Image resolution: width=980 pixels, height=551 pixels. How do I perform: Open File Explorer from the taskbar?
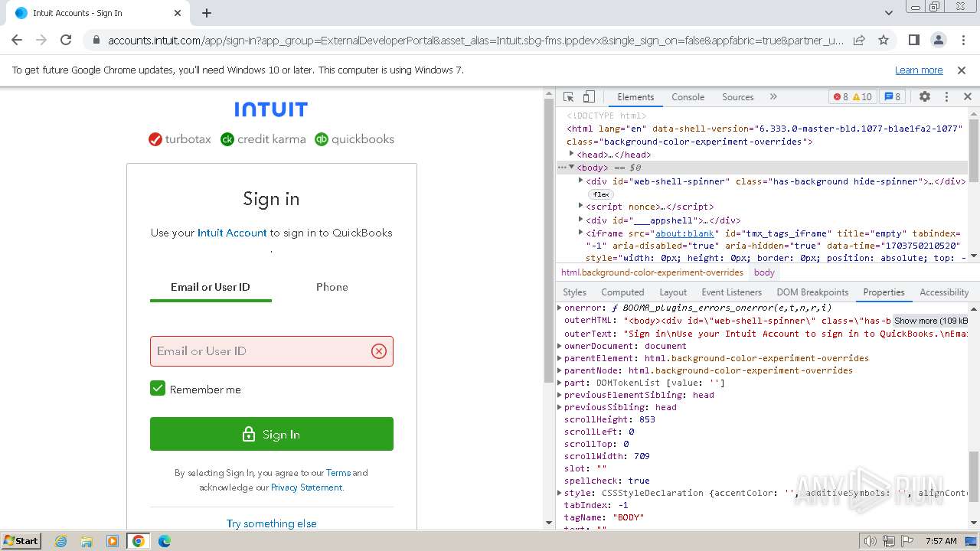tap(87, 541)
